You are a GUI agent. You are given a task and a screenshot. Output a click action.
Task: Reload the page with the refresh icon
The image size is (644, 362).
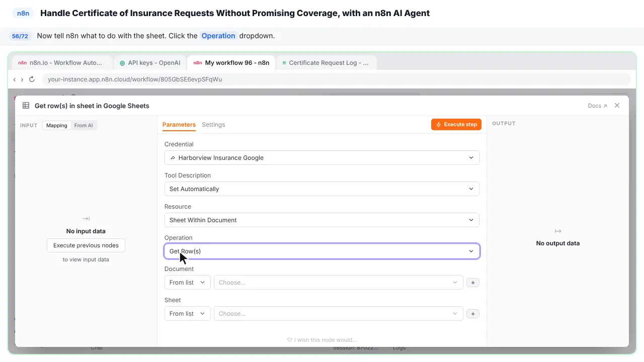point(32,79)
